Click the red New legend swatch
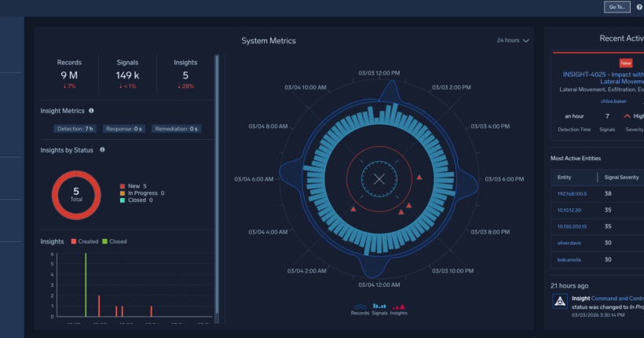Screen dimensions: 644x338 (123, 186)
